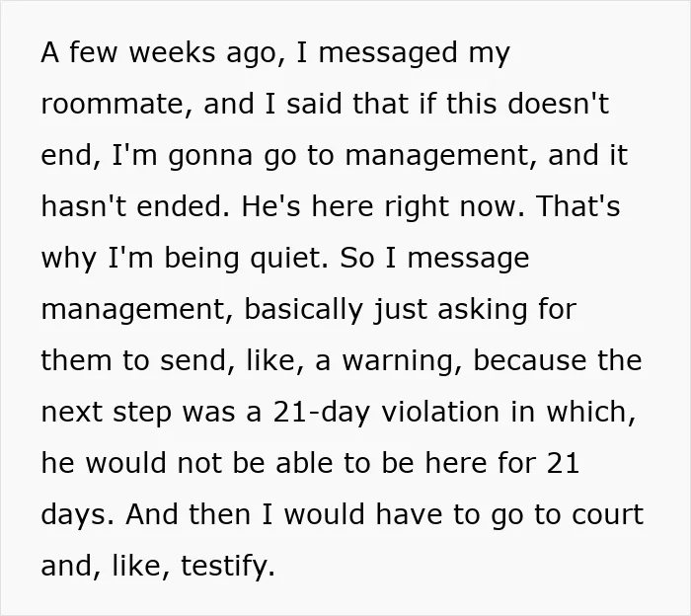Click the word "doesn't" in the paragraph

(x=559, y=103)
